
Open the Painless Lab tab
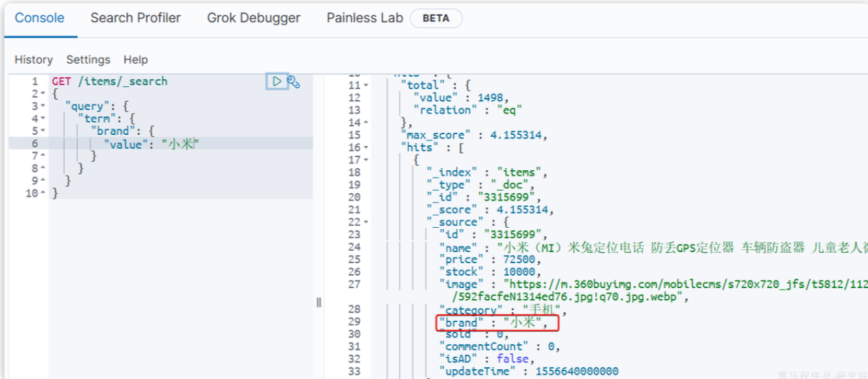(364, 18)
